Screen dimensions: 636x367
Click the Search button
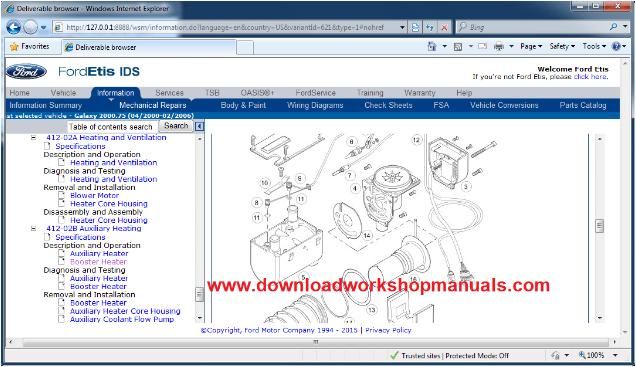176,126
